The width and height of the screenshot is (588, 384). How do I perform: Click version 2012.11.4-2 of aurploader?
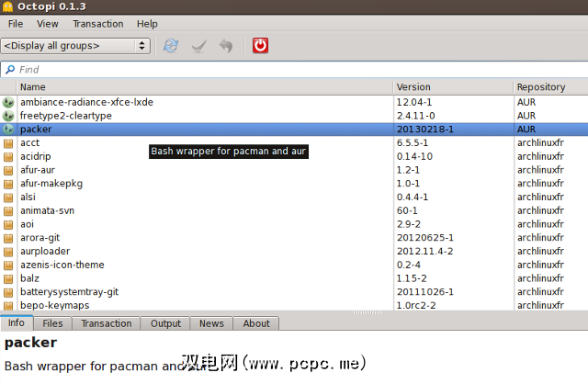pos(424,251)
